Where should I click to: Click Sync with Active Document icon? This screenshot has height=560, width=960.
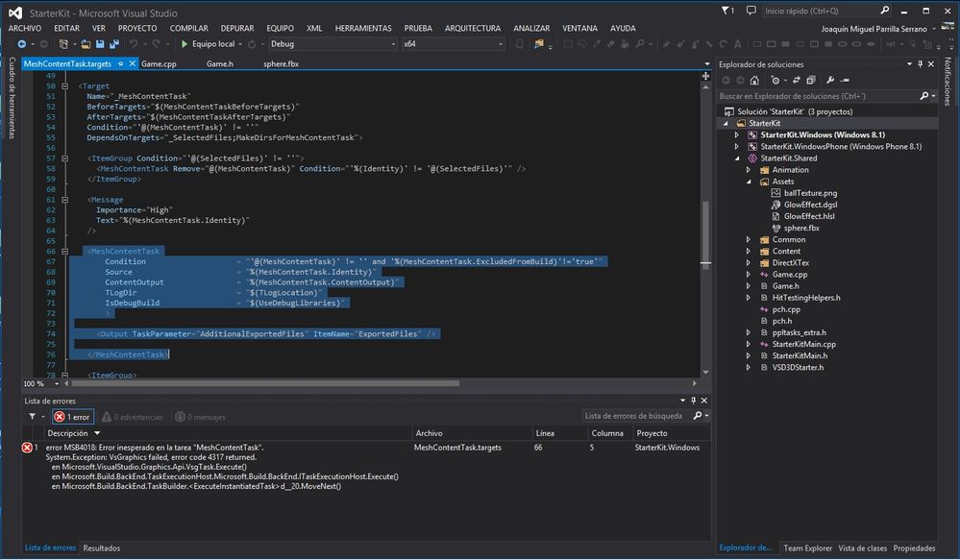tap(797, 80)
